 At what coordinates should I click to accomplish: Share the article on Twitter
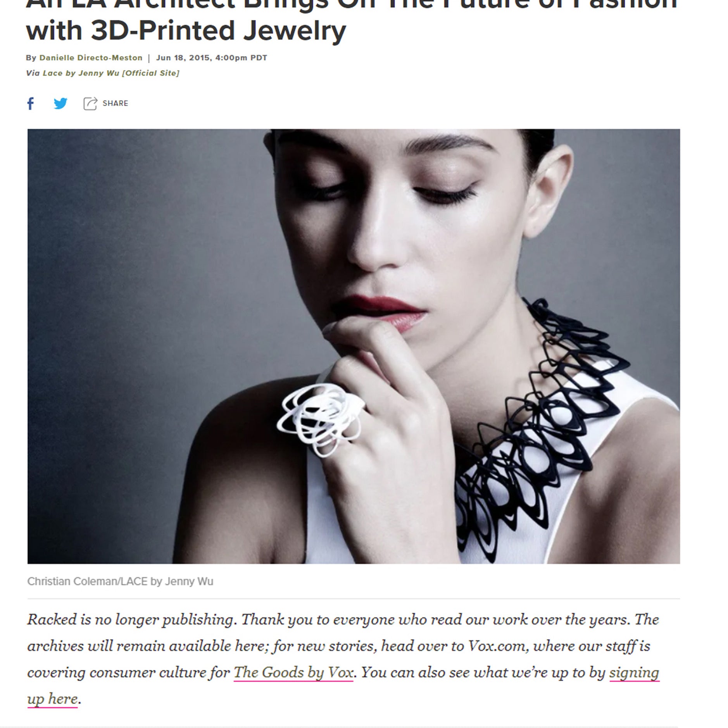click(x=60, y=104)
